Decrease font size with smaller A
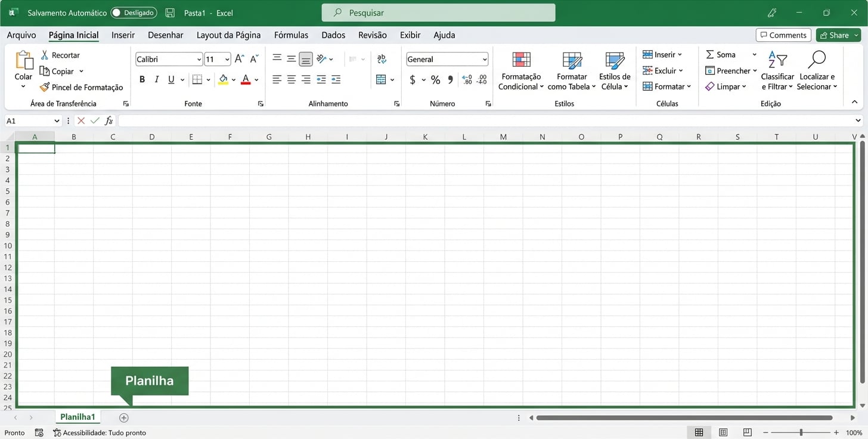Image resolution: width=868 pixels, height=439 pixels. tap(254, 59)
